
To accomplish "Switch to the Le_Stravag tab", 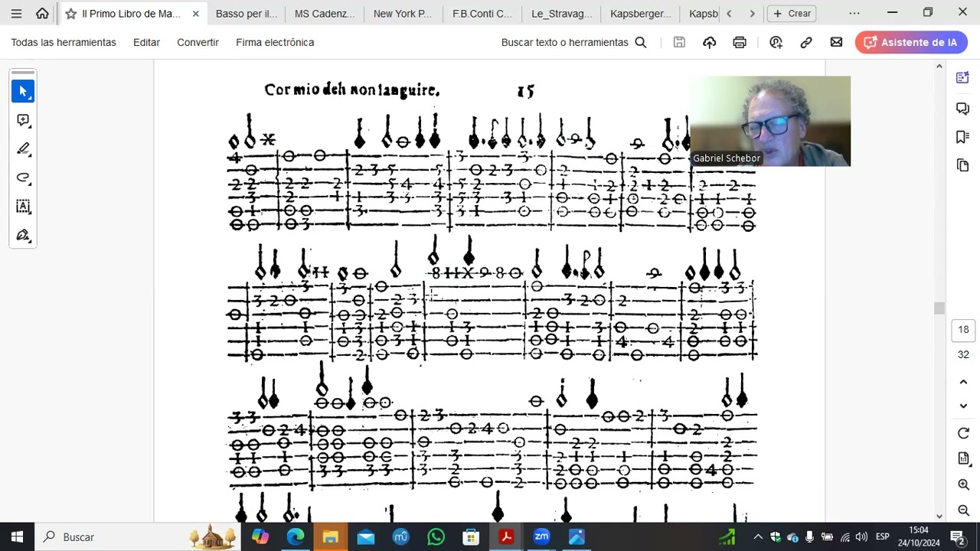I will point(562,14).
